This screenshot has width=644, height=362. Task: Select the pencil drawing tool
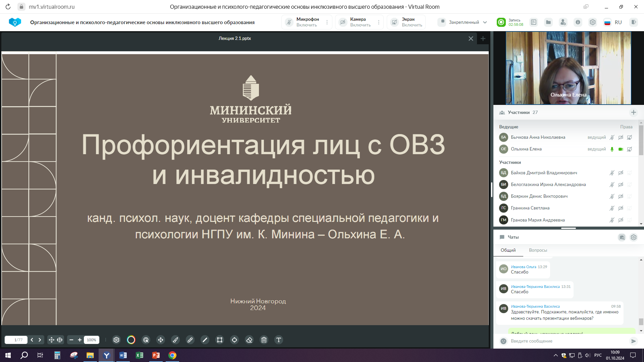(190, 340)
